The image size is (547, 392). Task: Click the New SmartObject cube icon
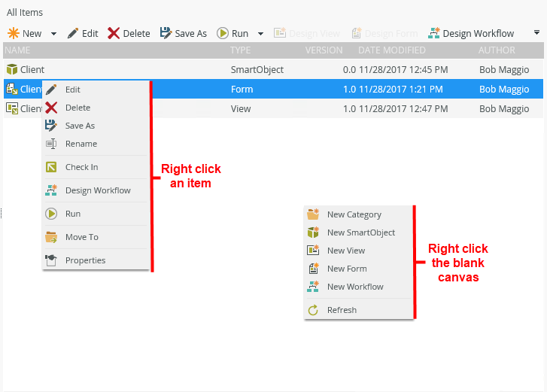[x=313, y=232]
